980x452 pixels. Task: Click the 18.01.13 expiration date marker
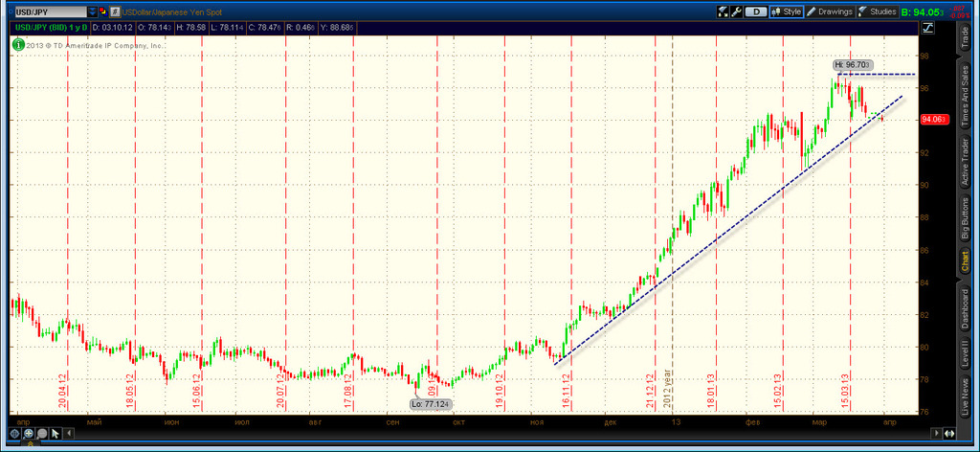[711, 391]
